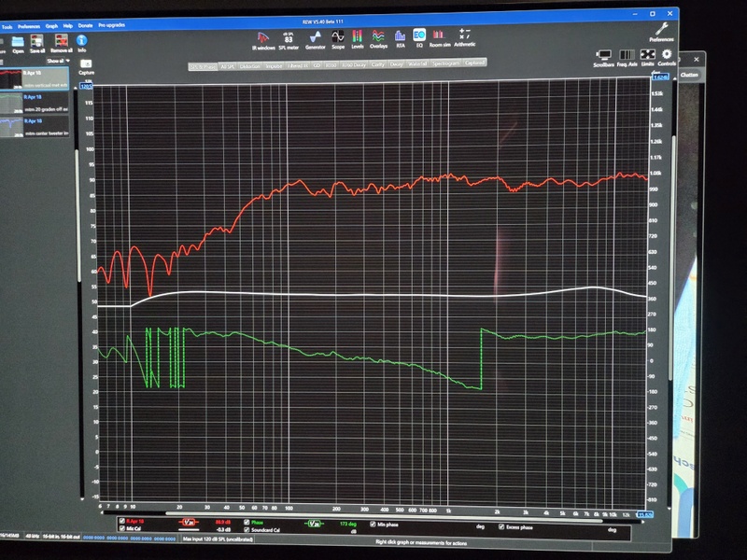Open the Scope tool

pos(338,40)
